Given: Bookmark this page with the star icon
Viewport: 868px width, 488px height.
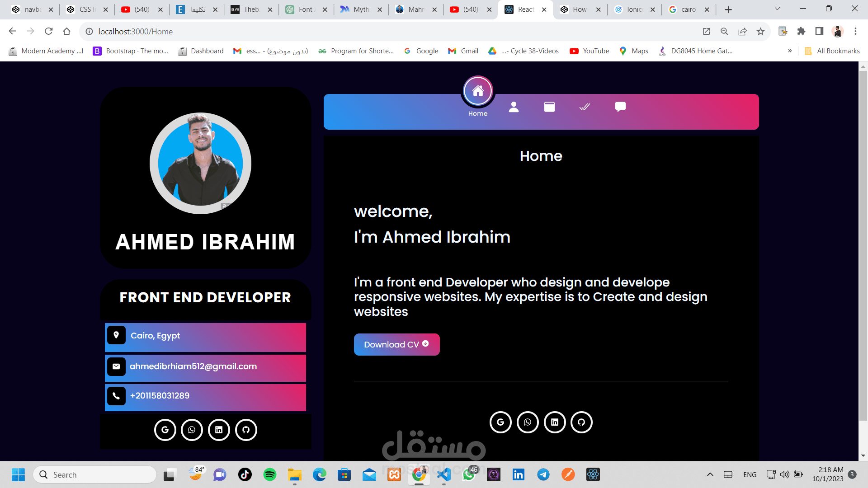Looking at the screenshot, I should coord(760,31).
